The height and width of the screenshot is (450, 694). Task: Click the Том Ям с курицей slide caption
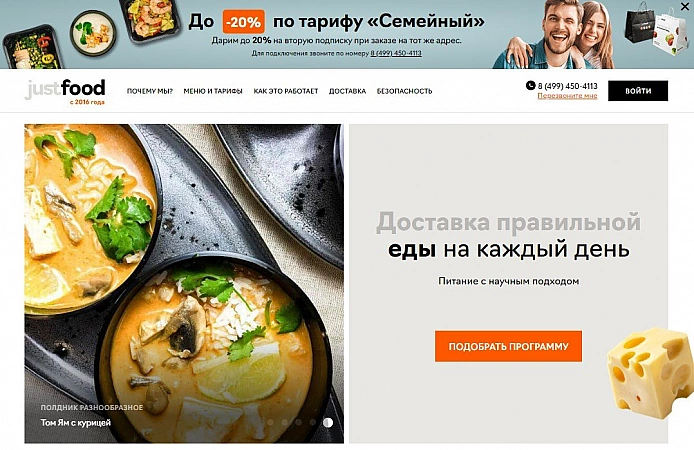click(76, 423)
